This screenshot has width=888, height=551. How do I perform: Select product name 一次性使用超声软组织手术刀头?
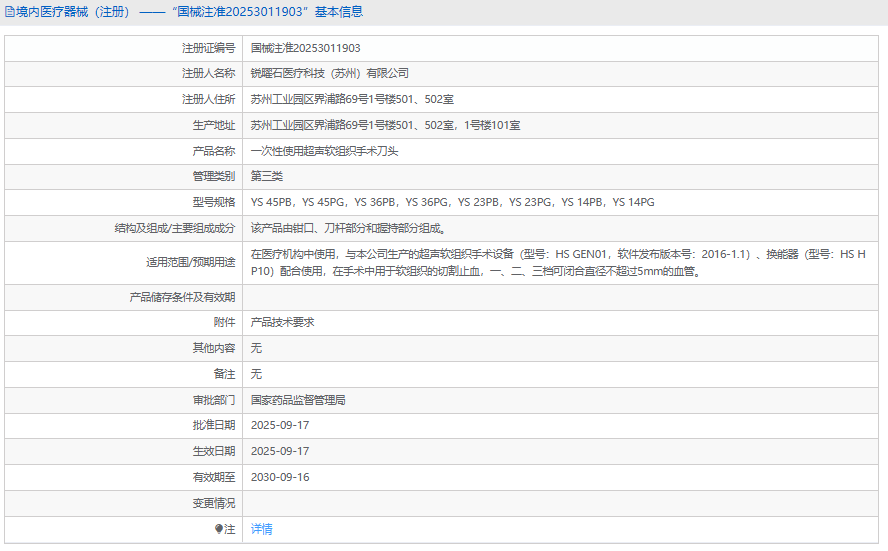point(325,151)
